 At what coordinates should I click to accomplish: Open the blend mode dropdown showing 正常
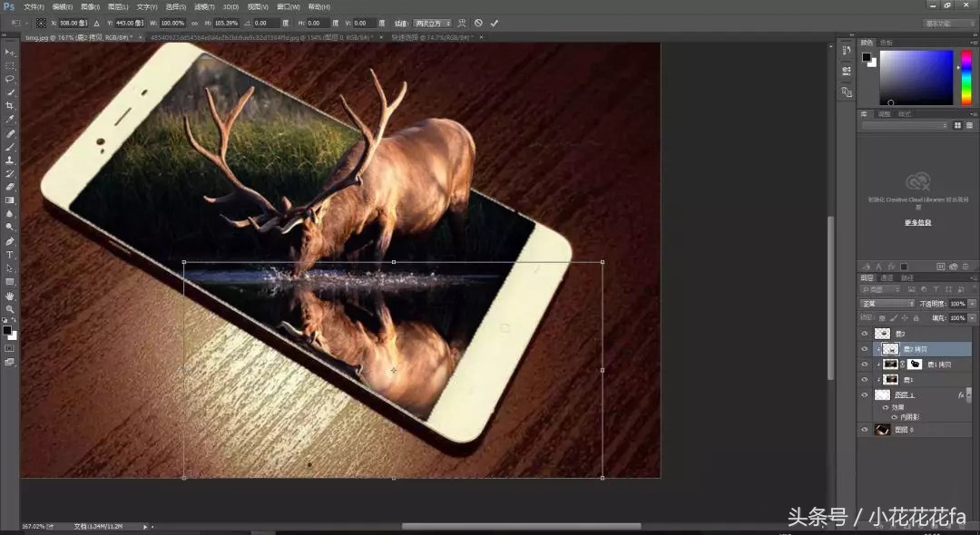coord(885,302)
